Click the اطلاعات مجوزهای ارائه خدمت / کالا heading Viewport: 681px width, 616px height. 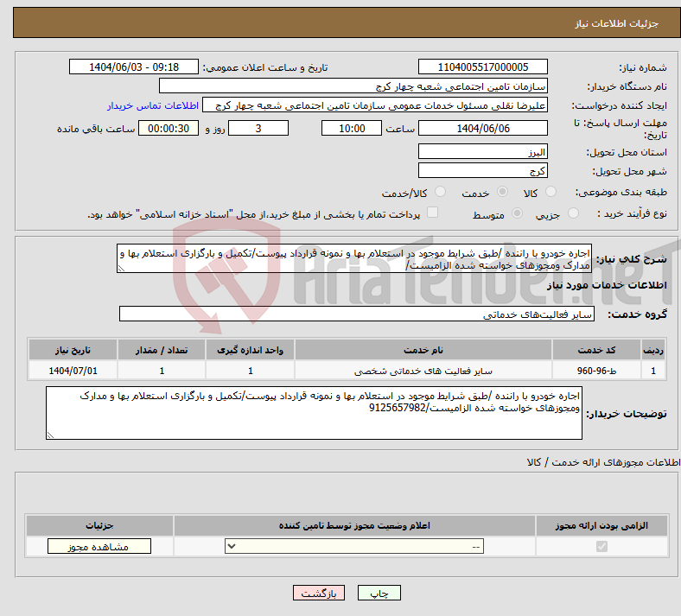click(x=604, y=463)
